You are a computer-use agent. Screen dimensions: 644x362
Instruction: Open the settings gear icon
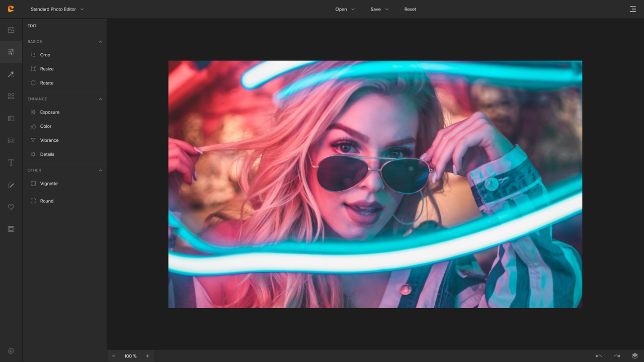(x=11, y=351)
